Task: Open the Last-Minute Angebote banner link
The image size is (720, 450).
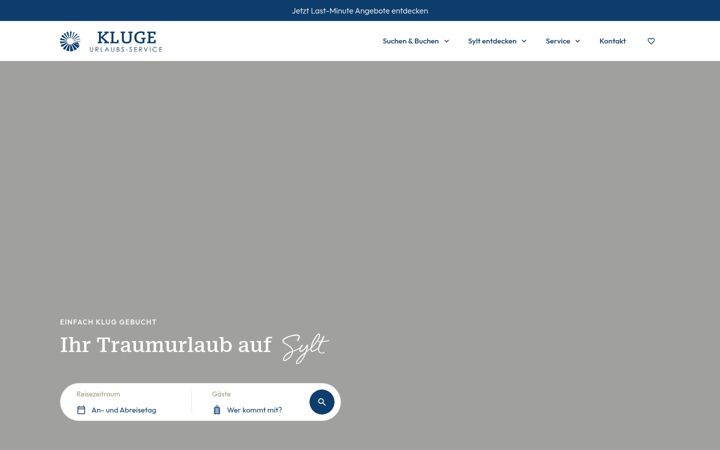Action: click(360, 11)
